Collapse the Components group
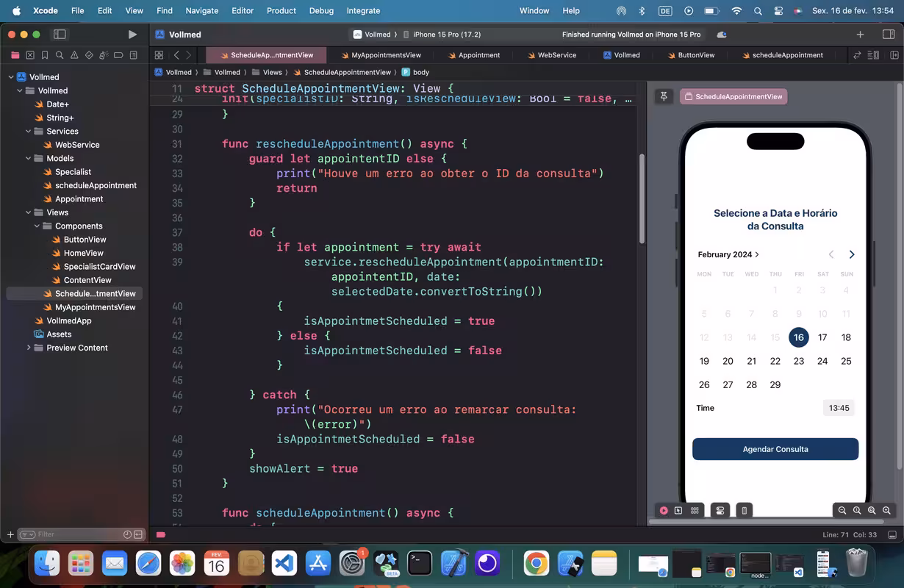 (x=37, y=226)
